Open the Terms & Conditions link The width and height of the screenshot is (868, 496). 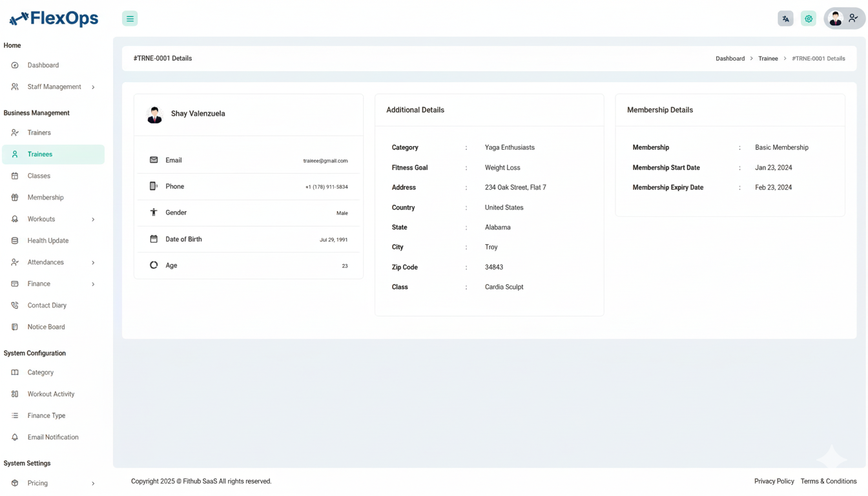(828, 481)
